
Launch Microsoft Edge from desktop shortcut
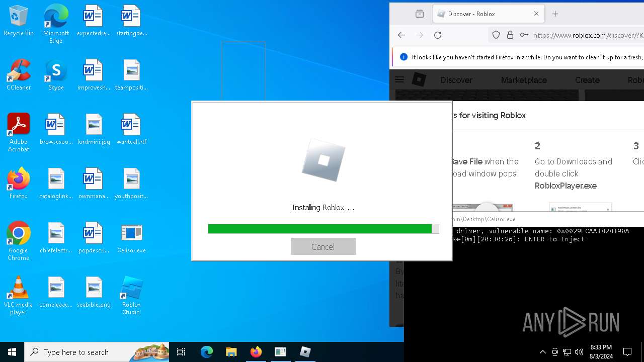[x=56, y=24]
